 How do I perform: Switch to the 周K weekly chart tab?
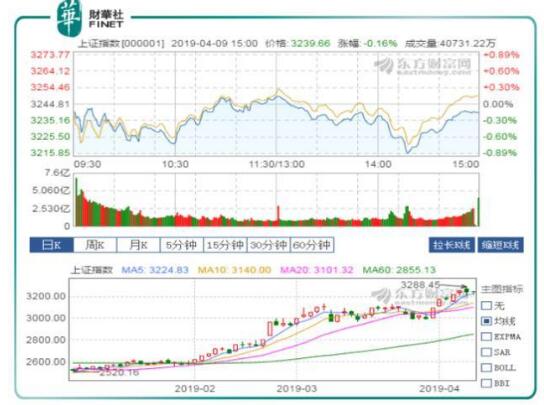[95, 245]
